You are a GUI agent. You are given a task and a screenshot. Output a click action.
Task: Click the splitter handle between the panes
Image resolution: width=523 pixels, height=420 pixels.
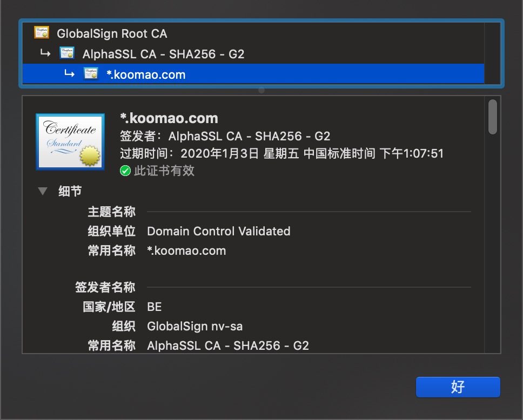[261, 90]
